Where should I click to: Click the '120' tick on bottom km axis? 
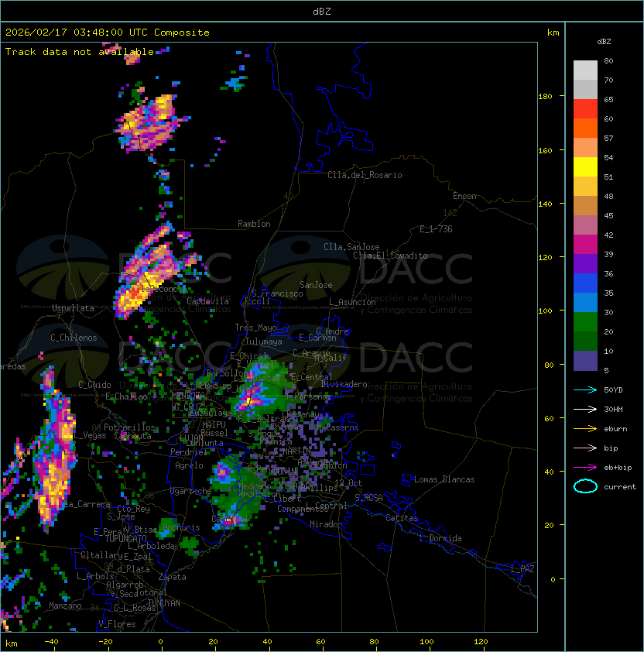pyautogui.click(x=481, y=642)
